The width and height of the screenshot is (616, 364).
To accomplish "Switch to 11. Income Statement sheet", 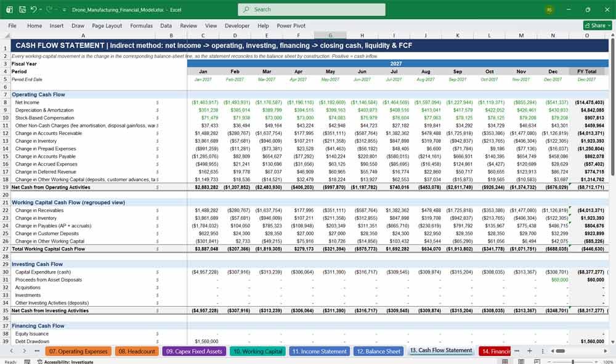I will pos(319,351).
